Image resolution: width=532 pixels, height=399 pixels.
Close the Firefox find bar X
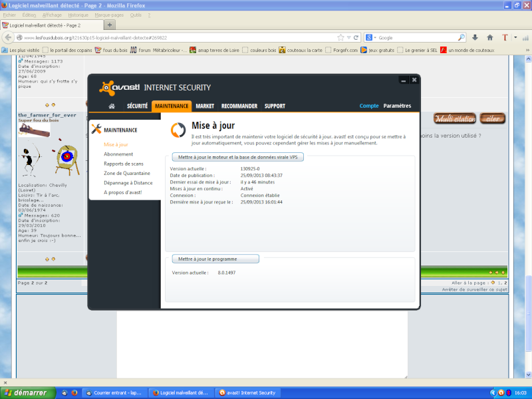5,383
